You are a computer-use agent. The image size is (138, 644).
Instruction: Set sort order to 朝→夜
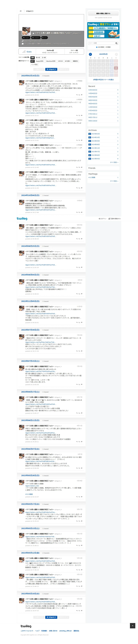[38, 57]
